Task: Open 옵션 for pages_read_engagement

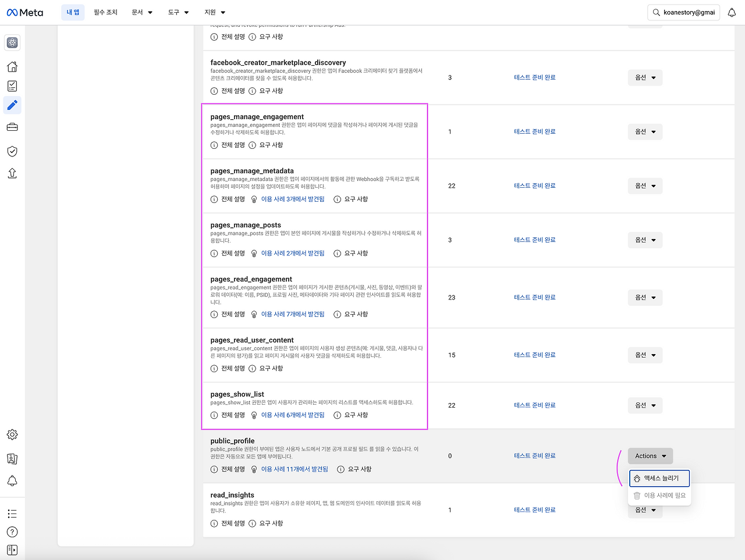Action: point(645,298)
